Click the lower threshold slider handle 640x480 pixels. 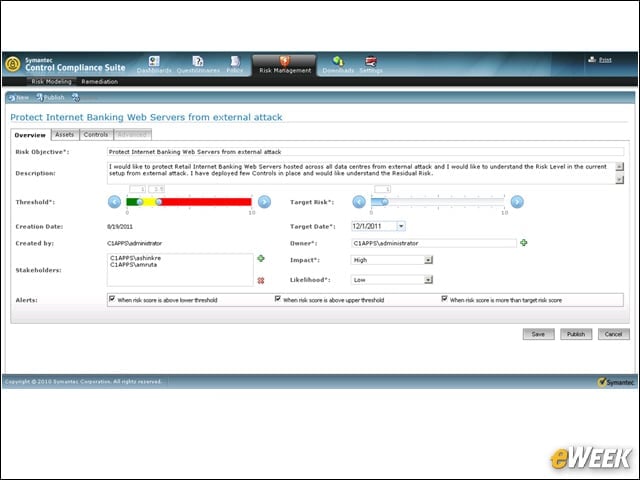pos(140,202)
